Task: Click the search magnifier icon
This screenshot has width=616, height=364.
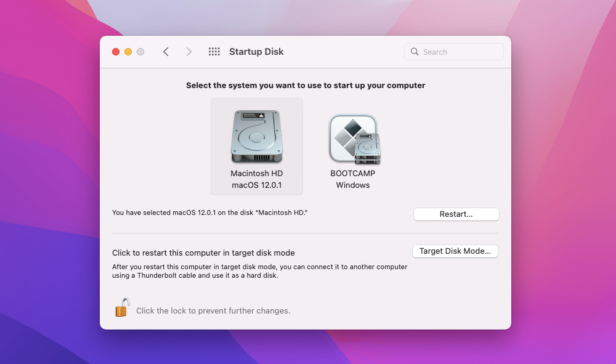Action: click(414, 52)
